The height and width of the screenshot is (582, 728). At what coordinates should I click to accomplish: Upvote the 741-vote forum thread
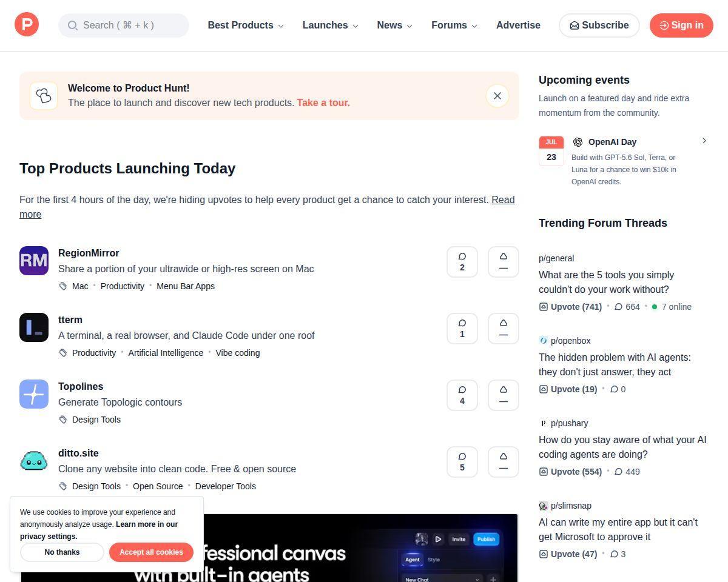coord(570,307)
